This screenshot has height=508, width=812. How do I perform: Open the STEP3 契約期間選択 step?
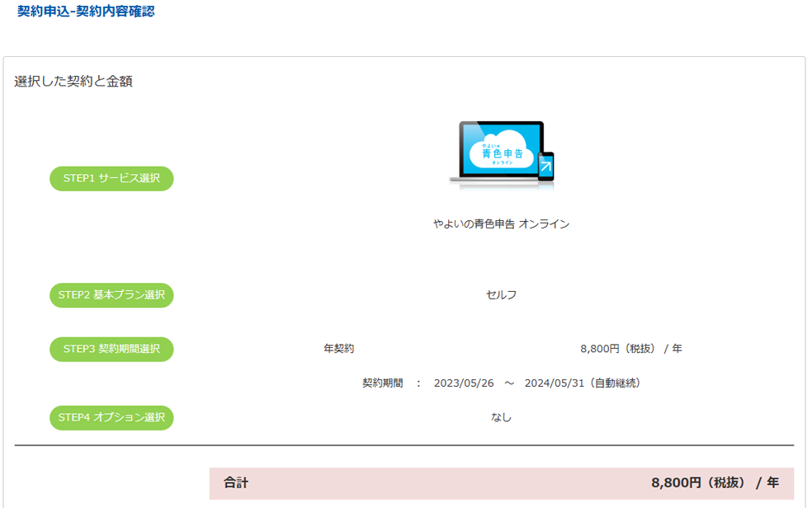[x=111, y=349]
